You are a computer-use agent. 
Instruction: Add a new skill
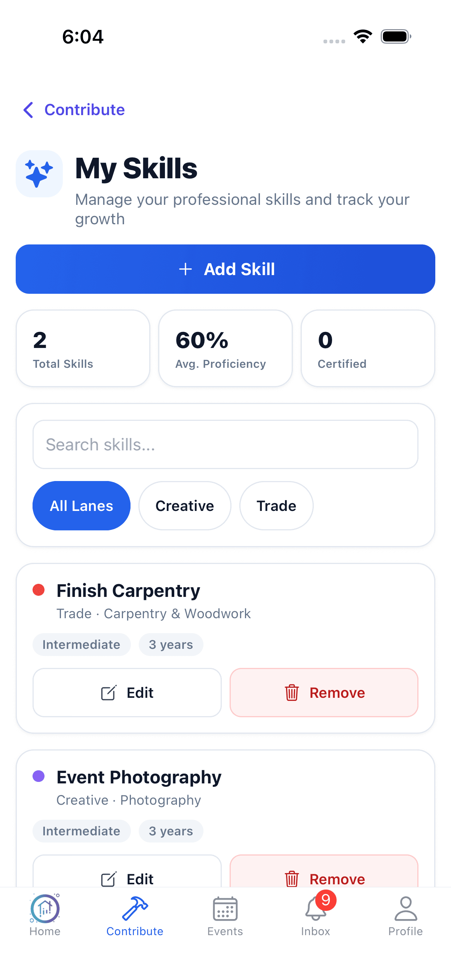[225, 269]
